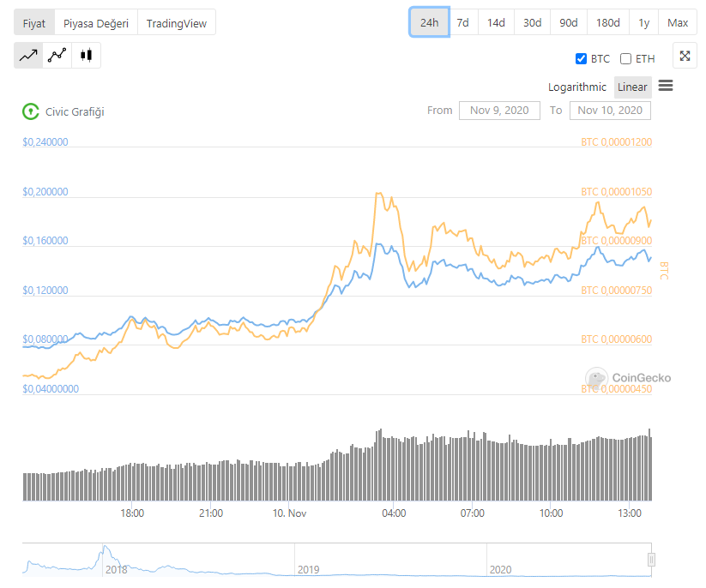Grab the navigator range handle at right
This screenshot has width=706, height=588.
coord(651,560)
